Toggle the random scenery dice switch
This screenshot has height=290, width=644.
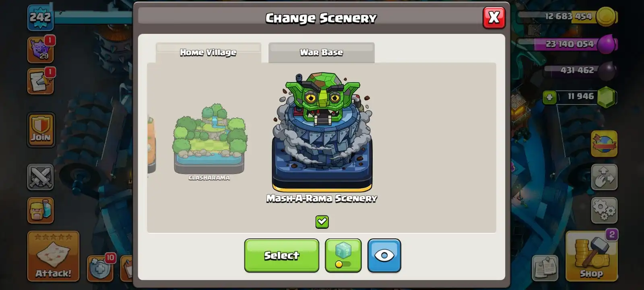pos(343,255)
